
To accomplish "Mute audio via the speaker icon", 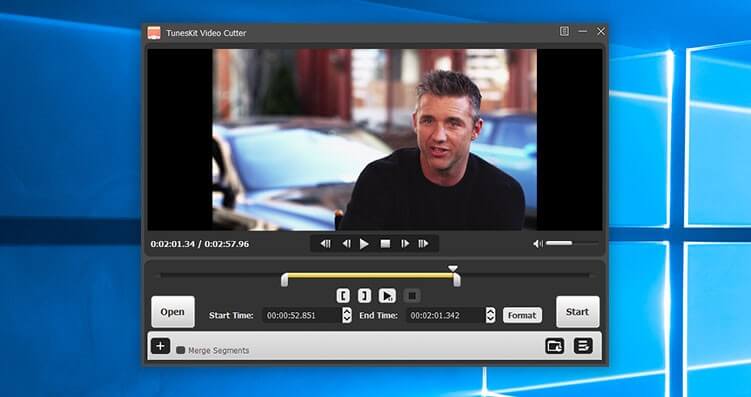I will (538, 244).
